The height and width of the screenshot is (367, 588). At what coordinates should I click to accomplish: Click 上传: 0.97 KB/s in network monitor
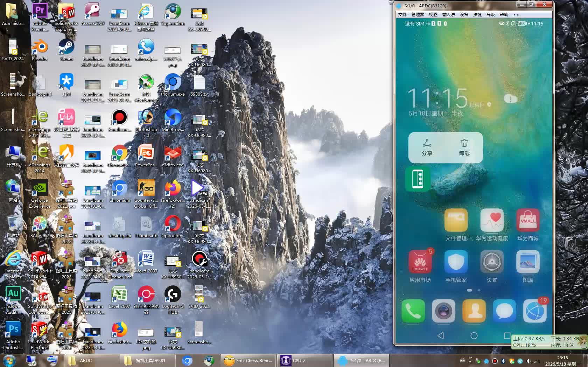(x=529, y=339)
